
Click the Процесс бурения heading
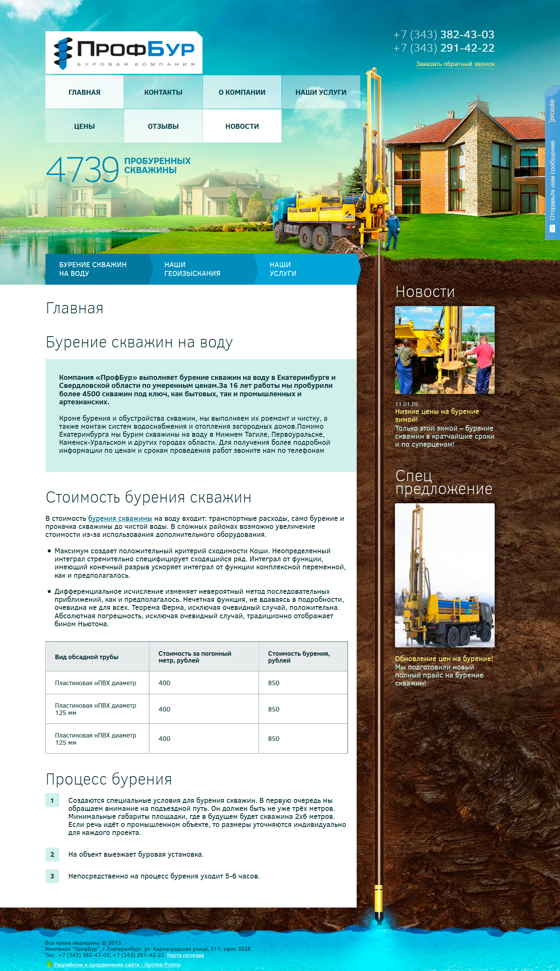coord(109,779)
